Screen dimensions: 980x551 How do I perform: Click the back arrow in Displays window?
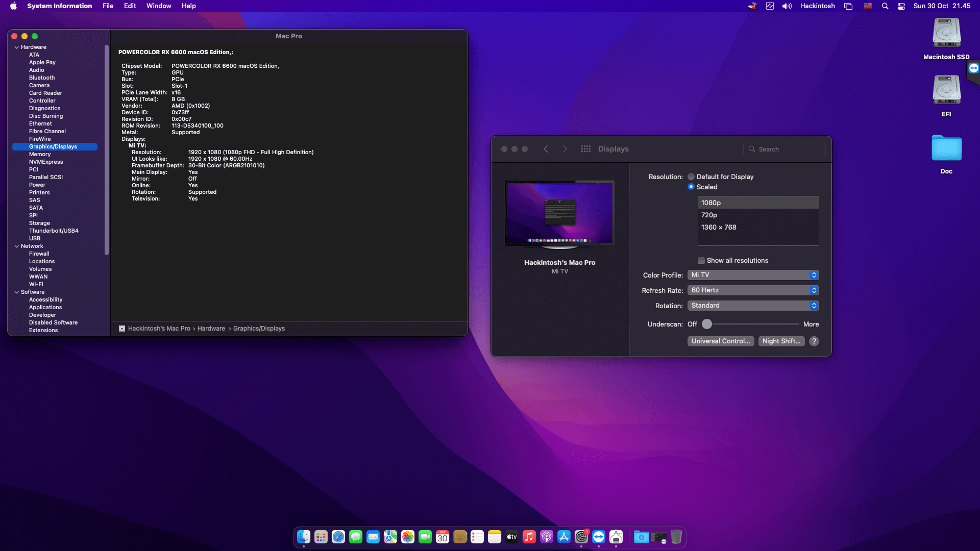tap(546, 149)
